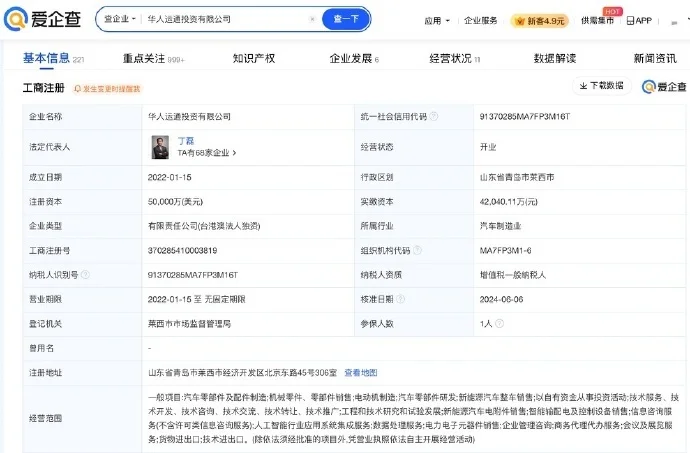Click the 下载数据 download button
Screen dimensions: 690x453
(x=602, y=85)
